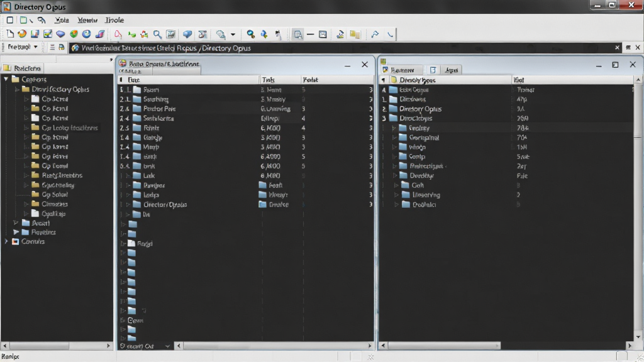
Task: Click the green square icon in menu row
Action: coord(23,19)
